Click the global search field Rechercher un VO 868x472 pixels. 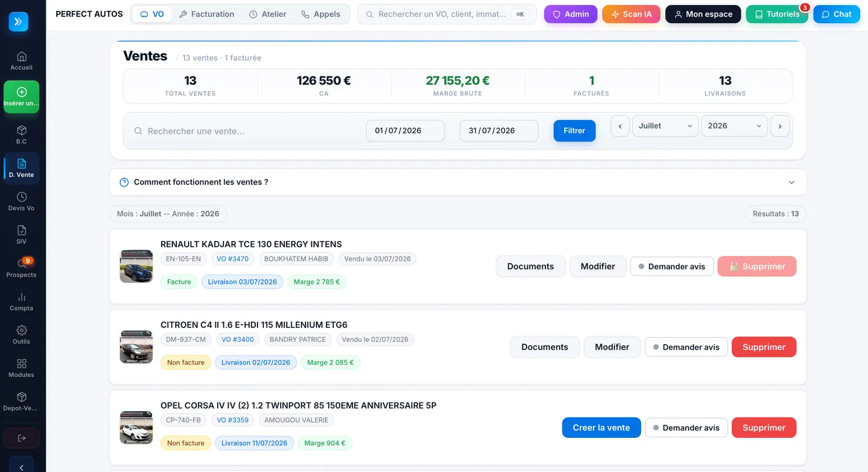point(447,14)
